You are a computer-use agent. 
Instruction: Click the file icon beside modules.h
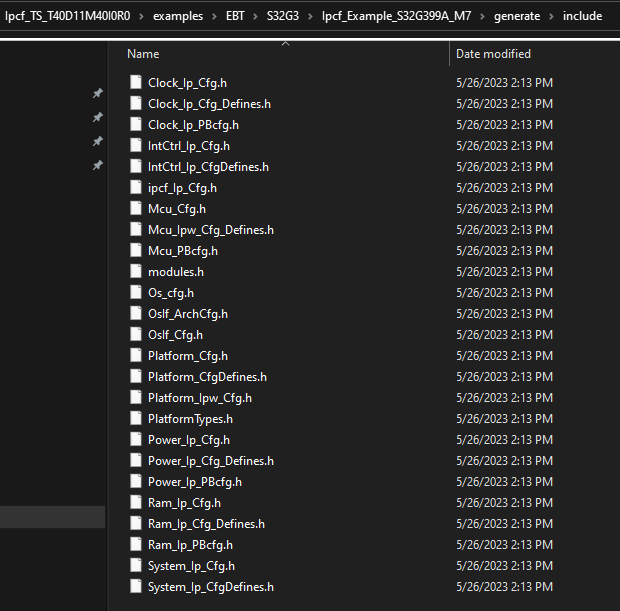138,271
